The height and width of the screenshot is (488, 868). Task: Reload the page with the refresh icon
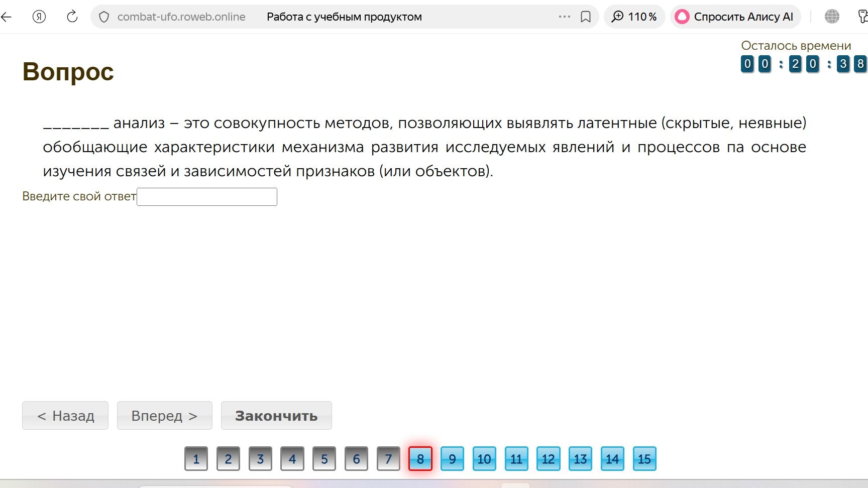coord(72,17)
